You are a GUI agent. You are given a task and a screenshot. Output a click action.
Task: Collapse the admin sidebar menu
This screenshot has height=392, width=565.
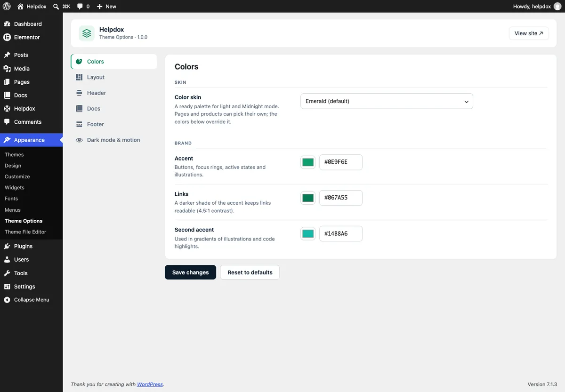(x=31, y=300)
